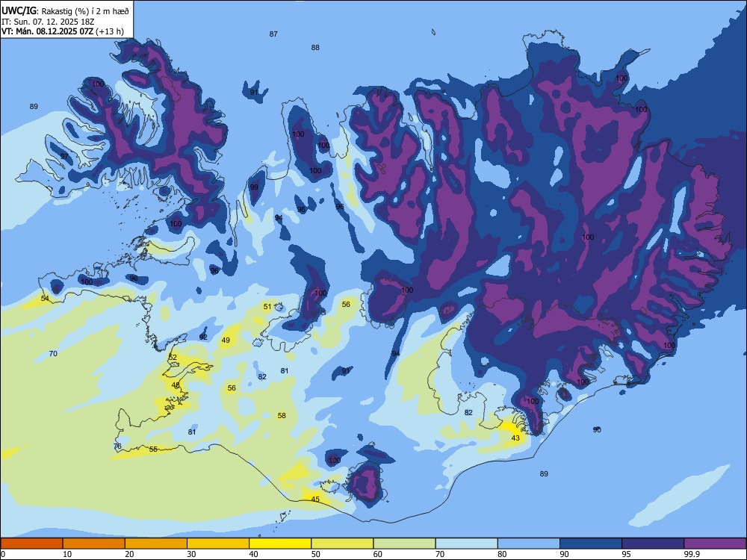Click the "VT: Mán. 08.12.2025 07Z" valid time
Image resolution: width=747 pixels, height=560 pixels.
coord(47,31)
